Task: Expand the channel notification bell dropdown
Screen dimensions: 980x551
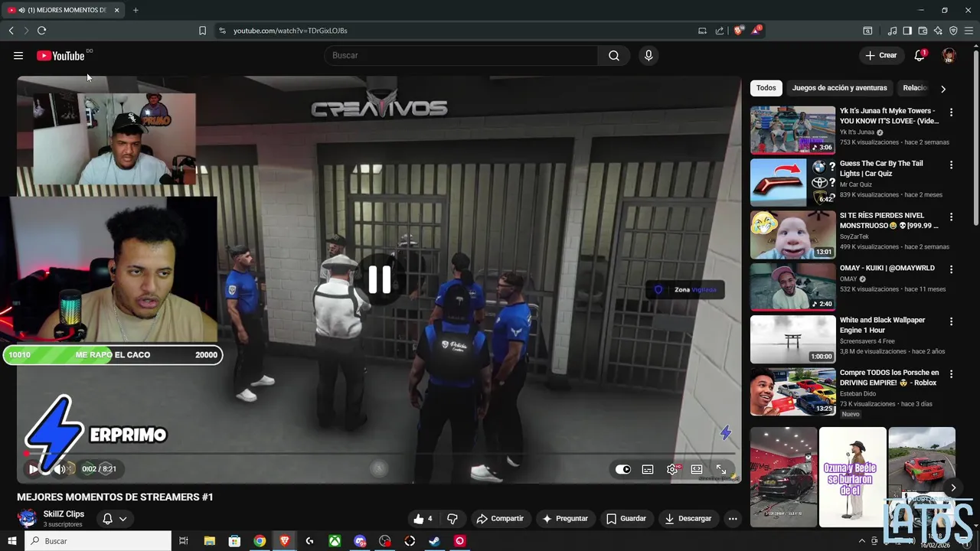Action: click(x=115, y=519)
